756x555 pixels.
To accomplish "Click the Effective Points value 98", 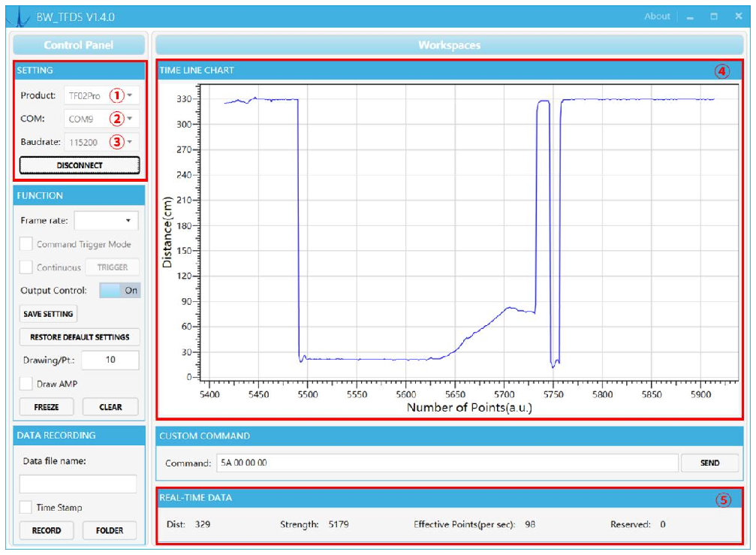I will point(530,524).
